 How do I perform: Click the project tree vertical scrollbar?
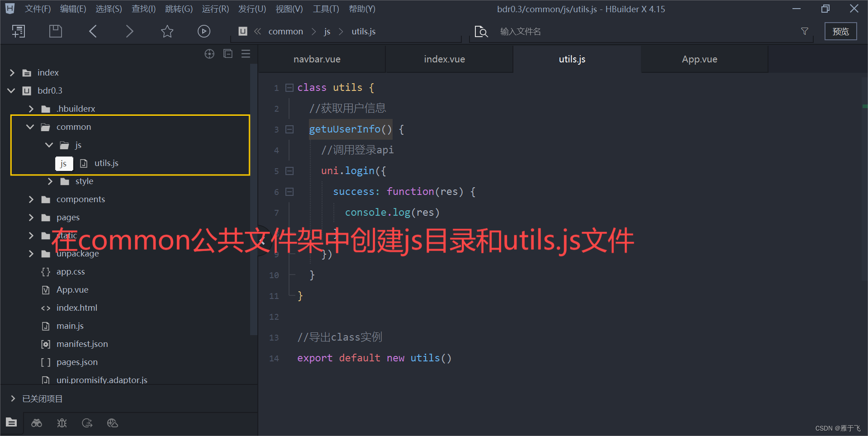pos(253,199)
